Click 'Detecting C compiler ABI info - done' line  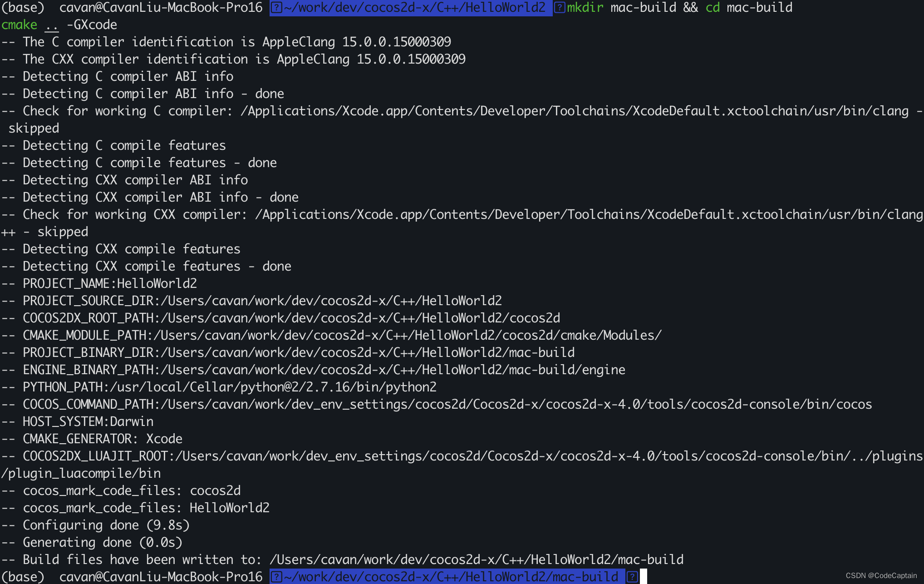pyautogui.click(x=143, y=94)
